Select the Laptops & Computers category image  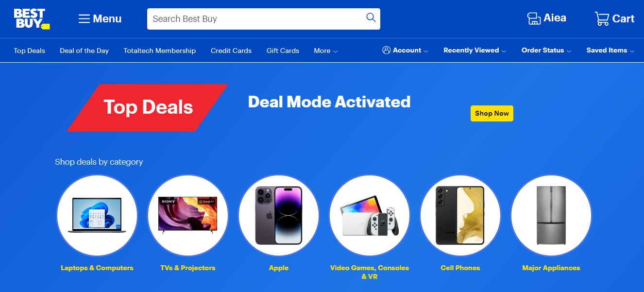pos(97,215)
